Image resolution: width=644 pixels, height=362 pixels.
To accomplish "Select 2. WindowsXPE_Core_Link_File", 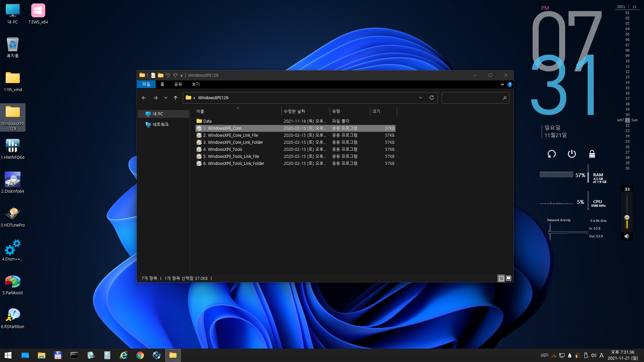I will (x=296, y=135).
